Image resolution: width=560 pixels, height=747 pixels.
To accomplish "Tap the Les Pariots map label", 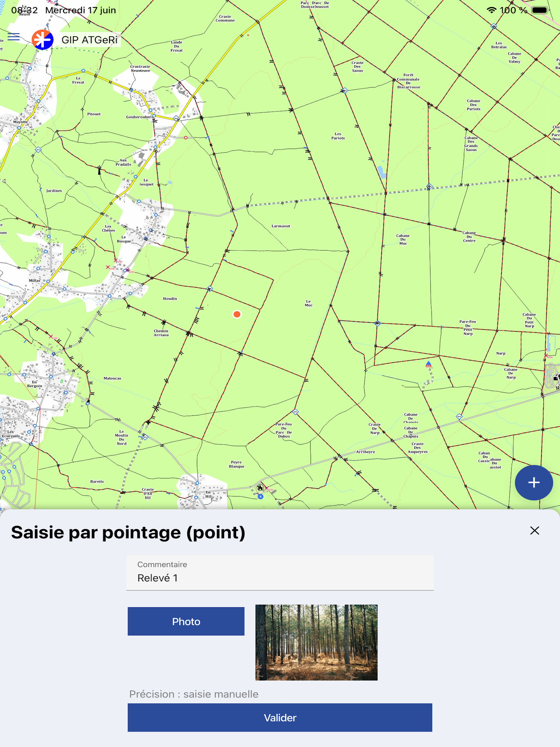I will (x=338, y=136).
